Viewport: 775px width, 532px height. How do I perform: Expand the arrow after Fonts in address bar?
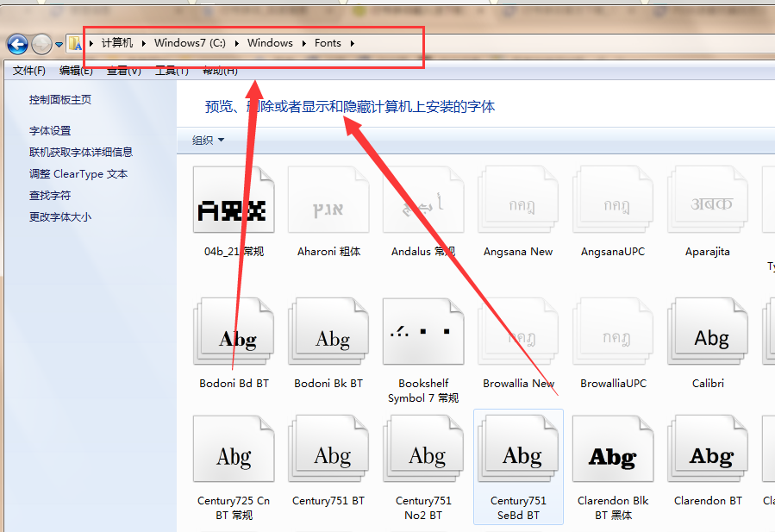coord(352,43)
